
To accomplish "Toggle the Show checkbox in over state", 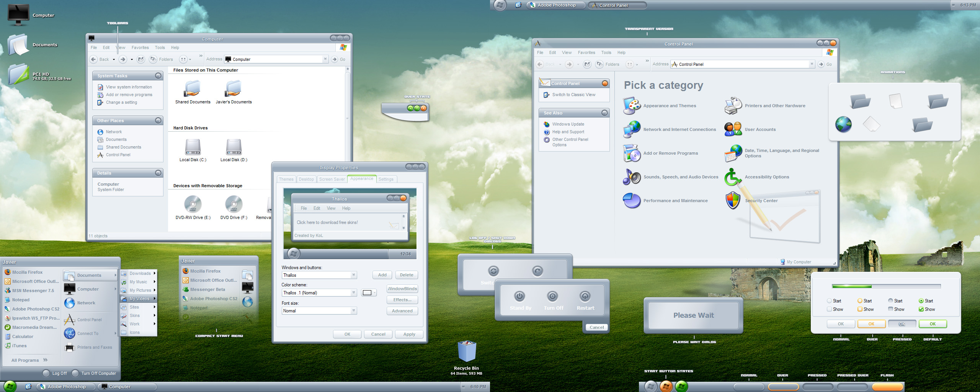I will coord(860,309).
